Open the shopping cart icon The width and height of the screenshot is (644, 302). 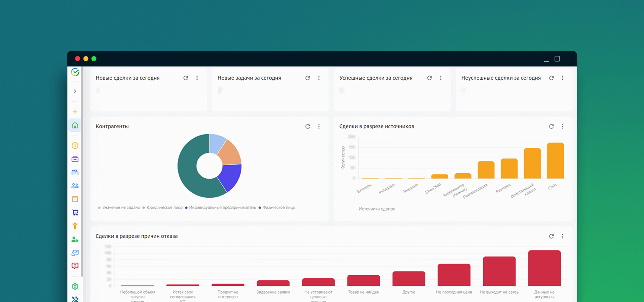coord(75,213)
